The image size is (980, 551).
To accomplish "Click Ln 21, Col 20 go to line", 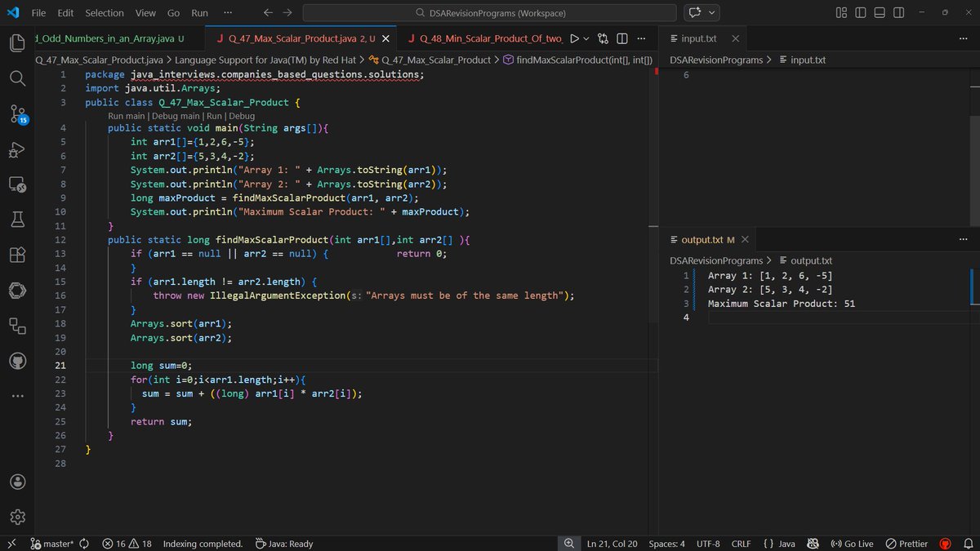I will click(612, 544).
